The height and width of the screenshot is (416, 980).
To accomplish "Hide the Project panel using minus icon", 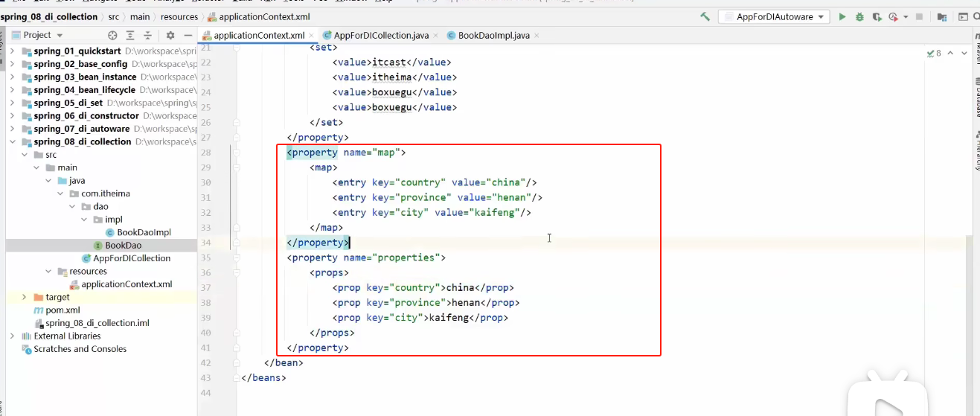I will 187,35.
